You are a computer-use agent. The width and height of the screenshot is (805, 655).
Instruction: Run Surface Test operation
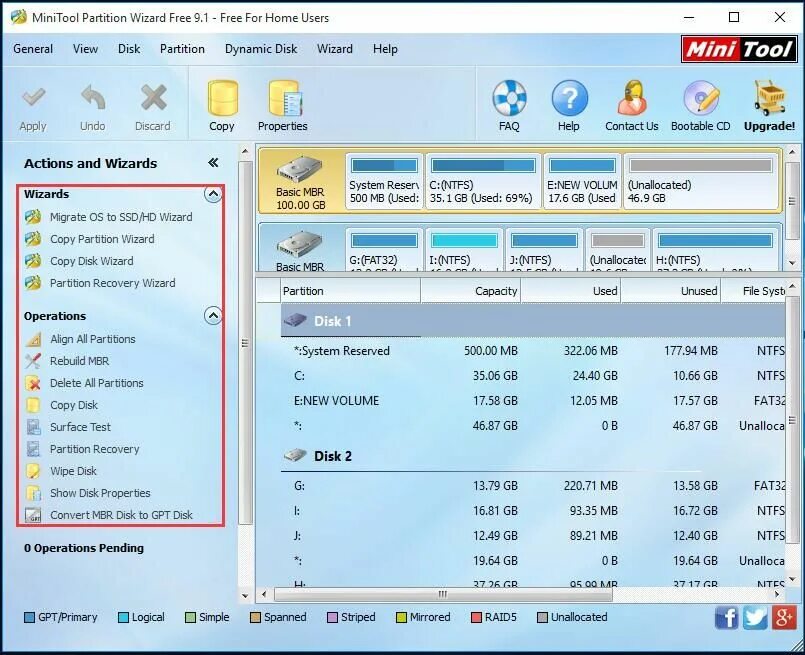[x=80, y=427]
